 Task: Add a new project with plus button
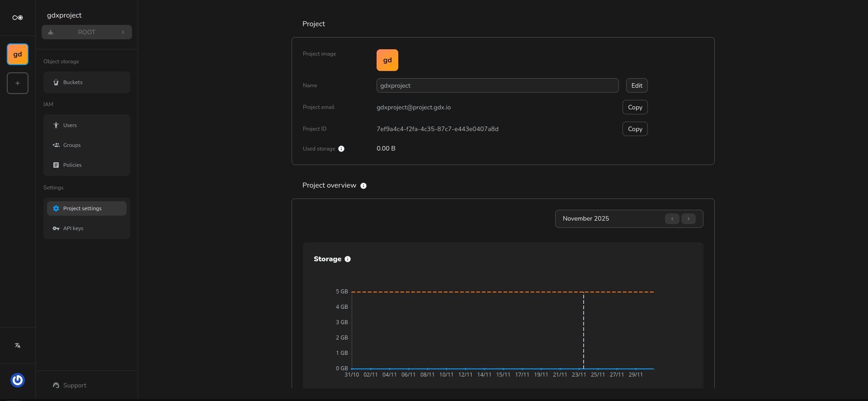tap(18, 83)
